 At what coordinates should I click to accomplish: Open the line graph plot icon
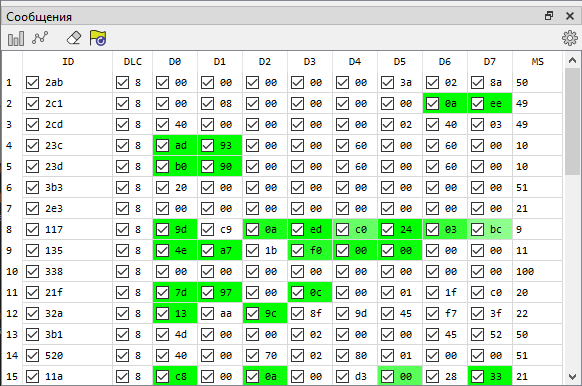(40, 38)
